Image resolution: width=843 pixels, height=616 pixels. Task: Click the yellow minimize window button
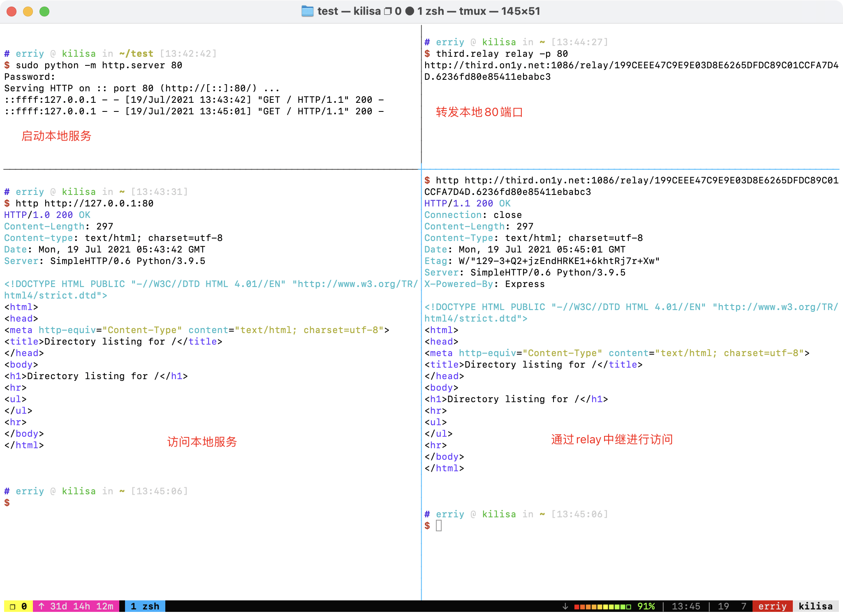tap(28, 12)
